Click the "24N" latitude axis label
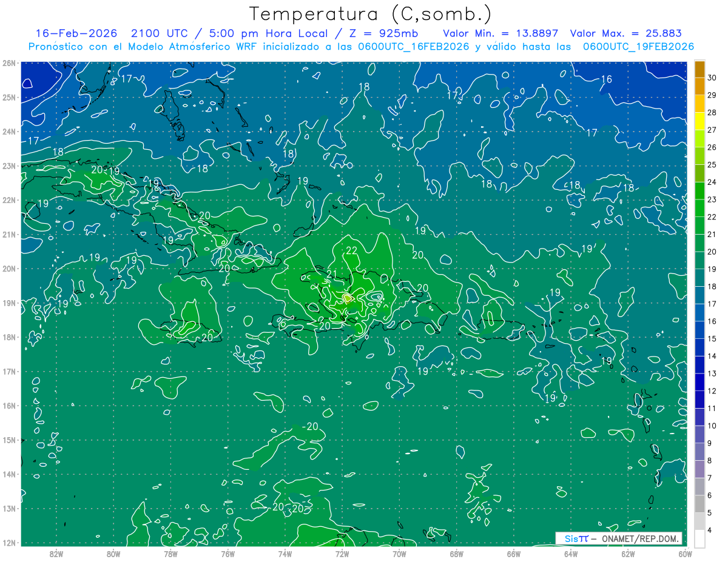The image size is (728, 562). point(8,132)
